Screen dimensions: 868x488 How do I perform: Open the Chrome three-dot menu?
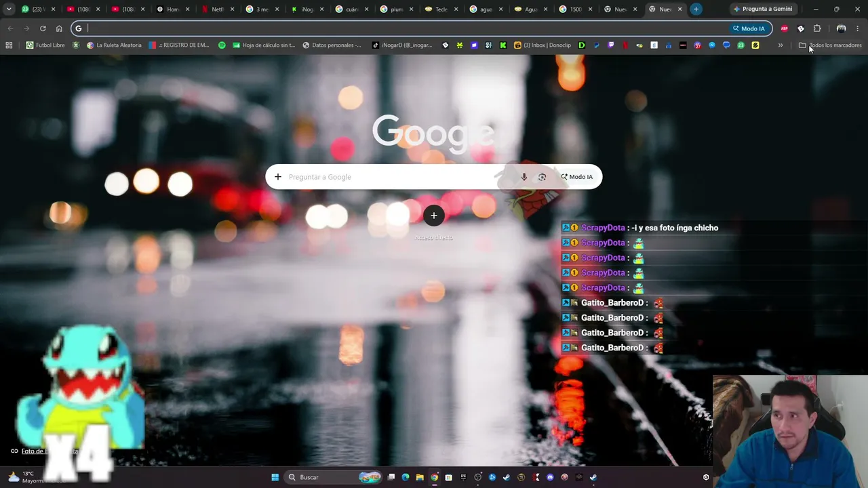click(858, 28)
